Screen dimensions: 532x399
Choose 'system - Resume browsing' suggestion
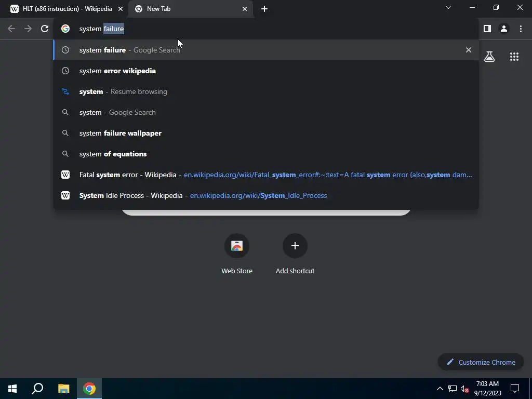pos(266,91)
